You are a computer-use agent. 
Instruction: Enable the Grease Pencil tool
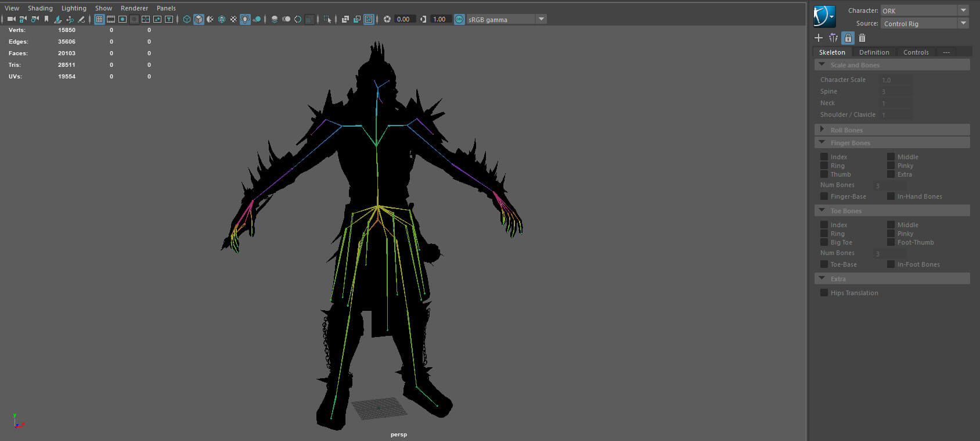coord(81,19)
